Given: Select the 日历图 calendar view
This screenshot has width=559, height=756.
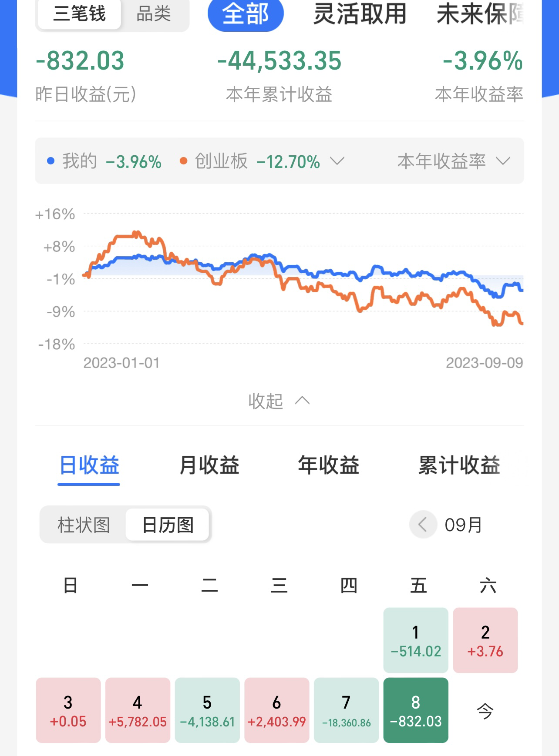Looking at the screenshot, I should pyautogui.click(x=168, y=525).
